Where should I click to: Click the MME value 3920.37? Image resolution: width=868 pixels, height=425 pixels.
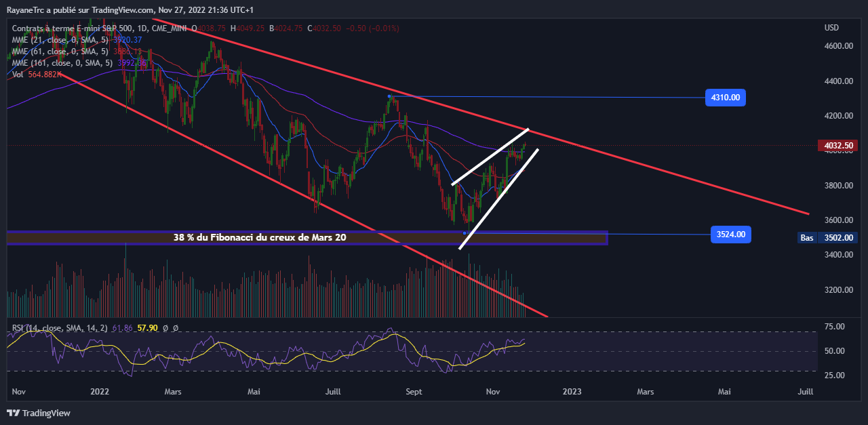tap(129, 40)
